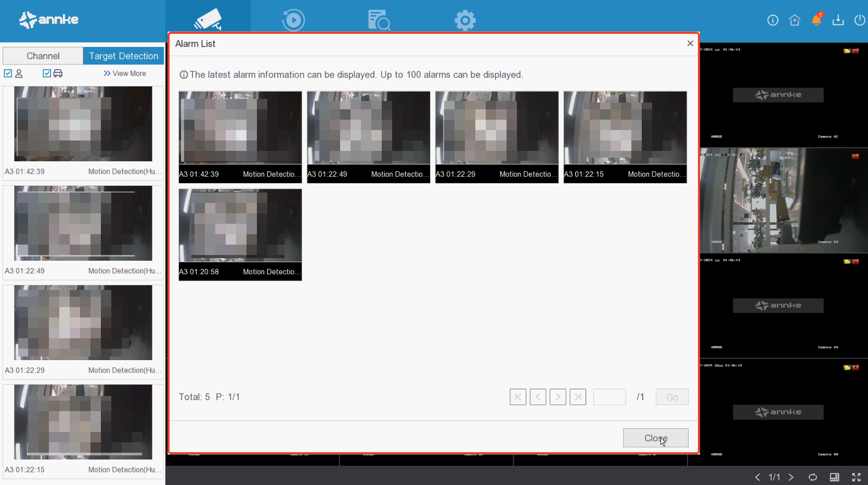The image size is (868, 485).
Task: Click the Go button
Action: (x=672, y=397)
